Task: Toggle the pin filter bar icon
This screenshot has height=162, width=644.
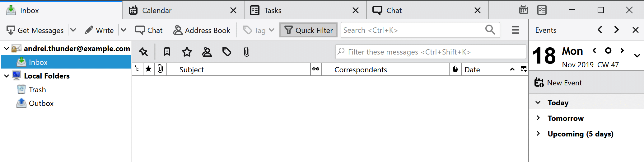Action: (143, 52)
